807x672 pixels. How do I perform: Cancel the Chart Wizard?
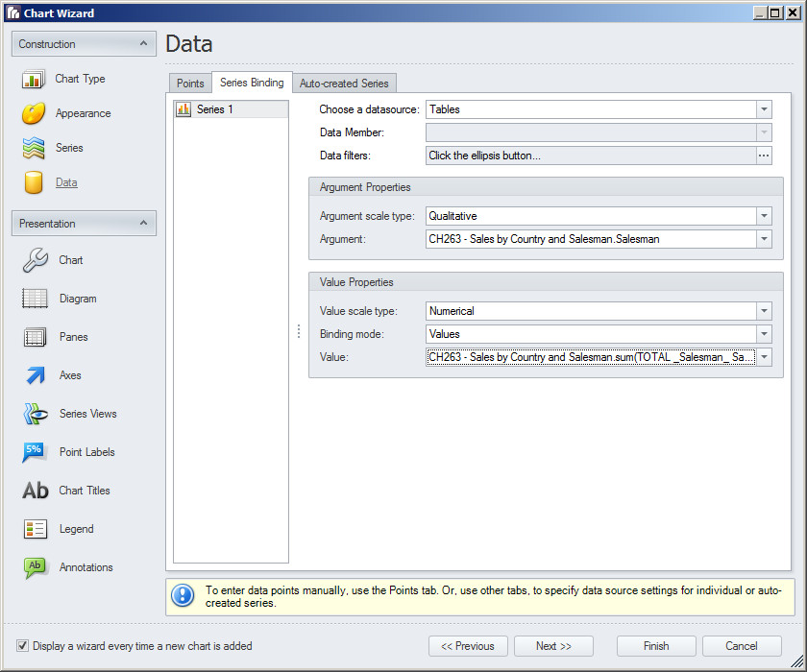pyautogui.click(x=742, y=646)
